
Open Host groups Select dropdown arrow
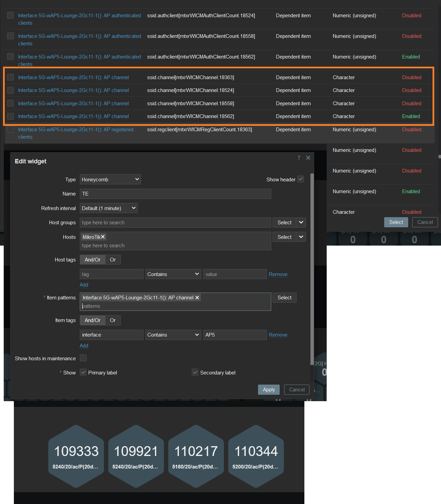point(301,223)
